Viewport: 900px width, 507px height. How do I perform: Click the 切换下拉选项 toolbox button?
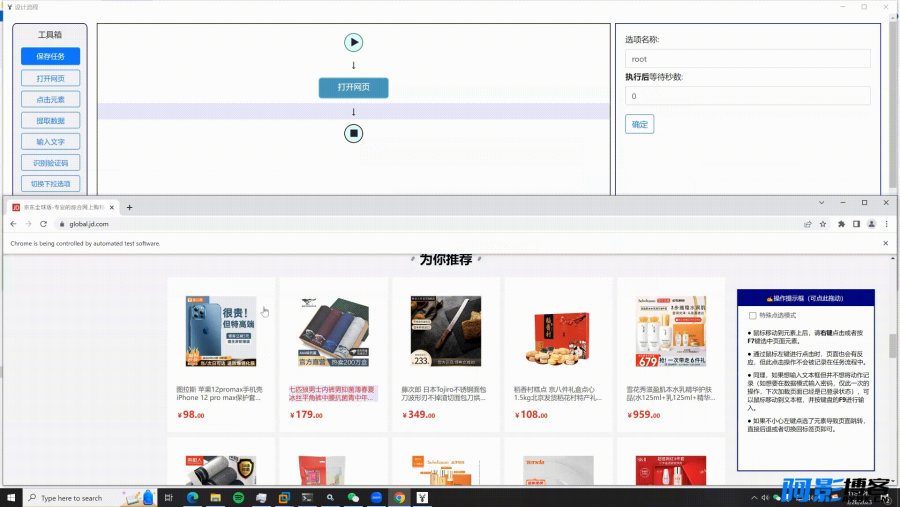[51, 184]
